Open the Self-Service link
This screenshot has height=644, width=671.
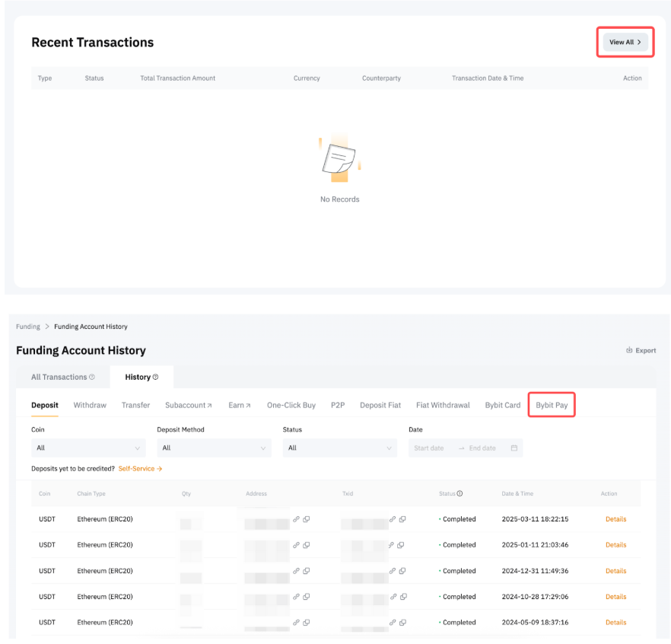point(140,469)
